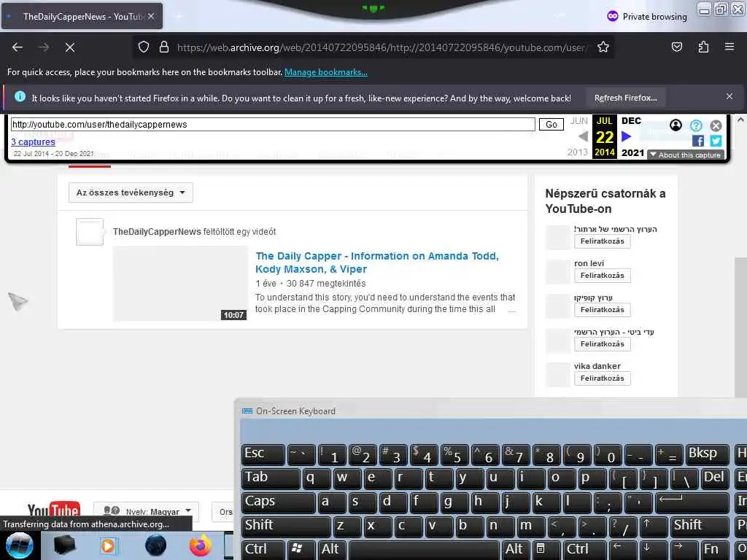The image size is (747, 560).
Task: Click the Refresh Firefox... button
Action: point(625,98)
